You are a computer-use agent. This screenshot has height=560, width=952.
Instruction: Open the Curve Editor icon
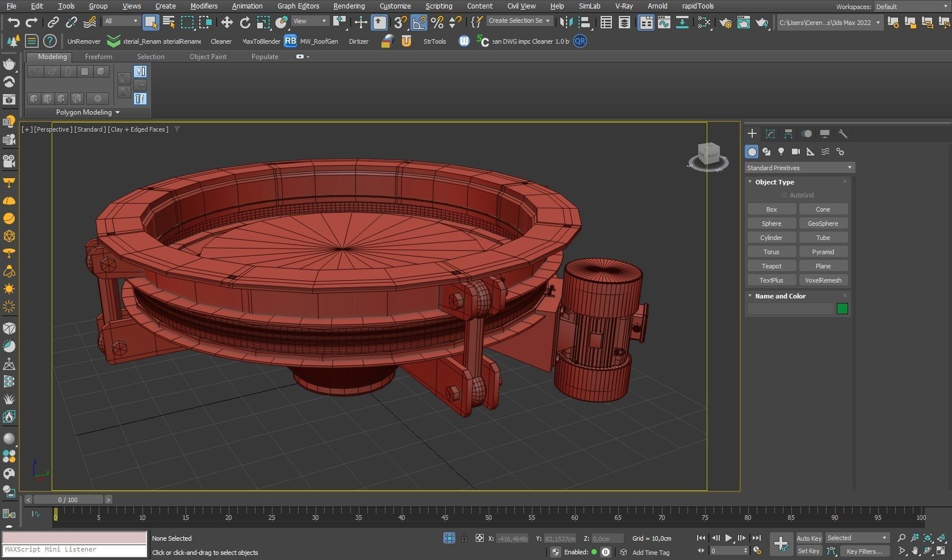[x=664, y=22]
